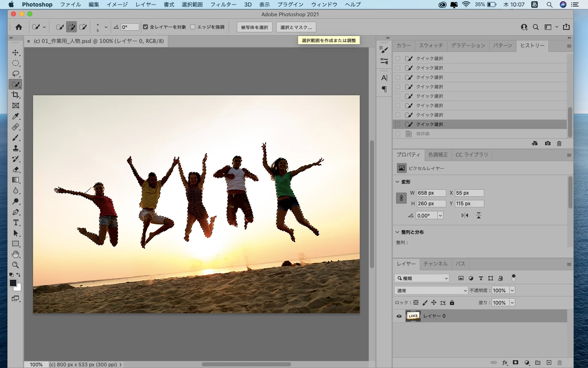
Task: Select the Move tool in toolbar
Action: (x=16, y=53)
